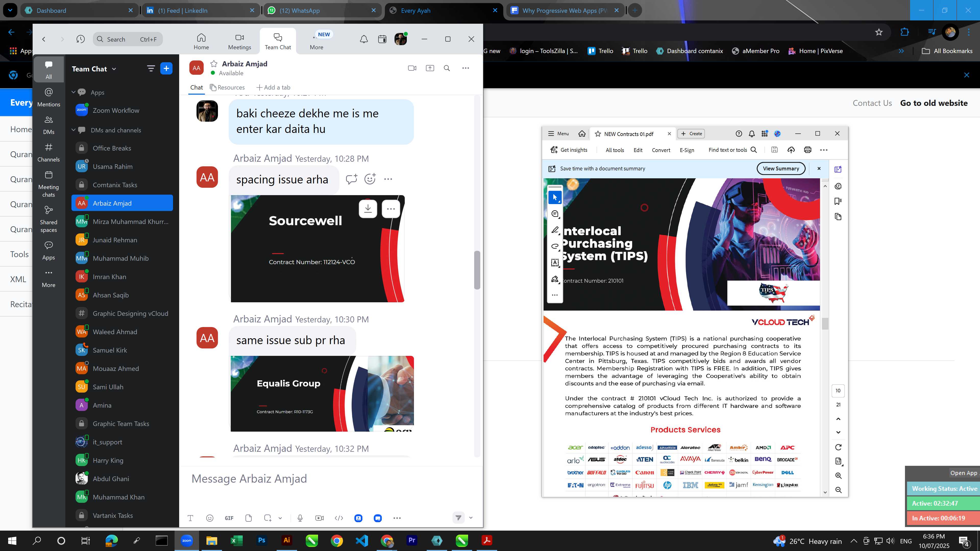980x551 pixels.
Task: Click the blue new chat plus button
Action: pyautogui.click(x=166, y=68)
